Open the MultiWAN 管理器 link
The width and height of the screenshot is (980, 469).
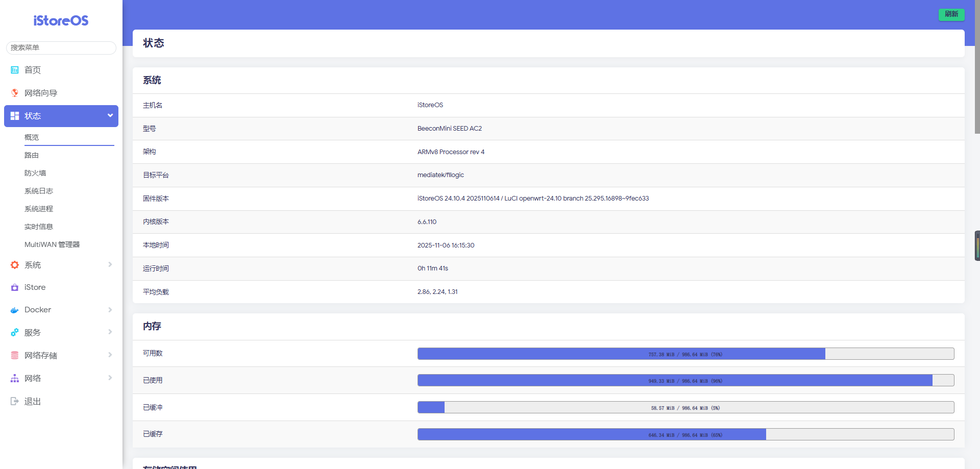click(x=52, y=244)
